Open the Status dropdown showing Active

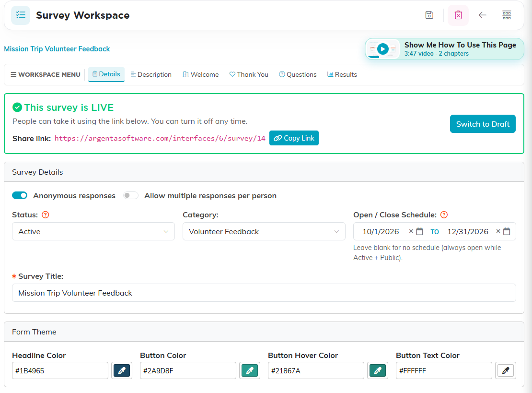[93, 231]
